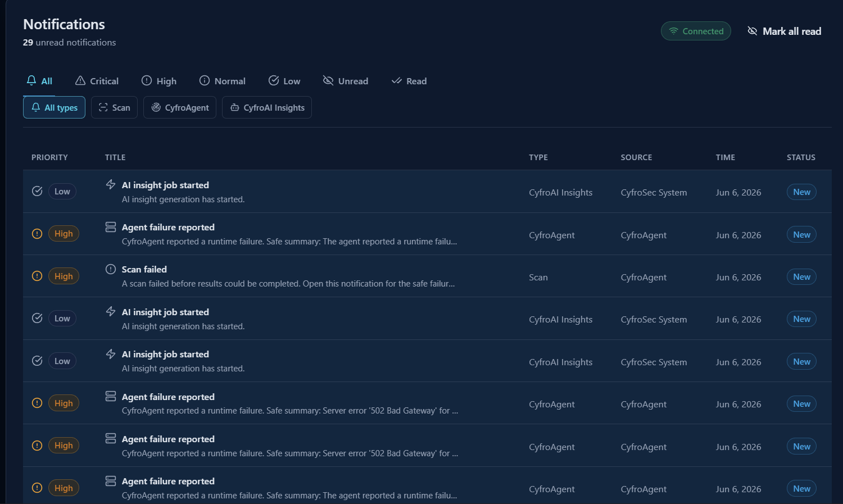Click the crossed-eye icon of the Unread tab

[328, 80]
